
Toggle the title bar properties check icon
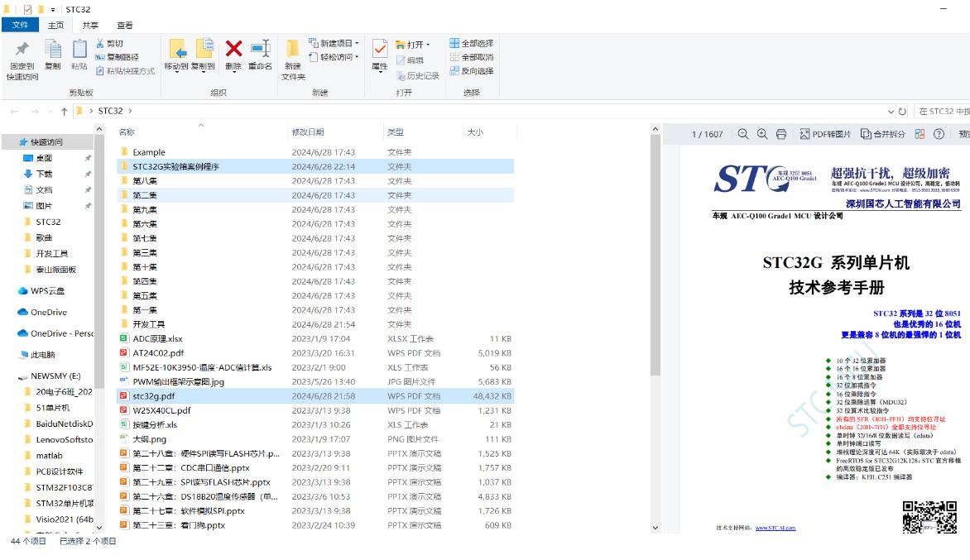point(27,9)
